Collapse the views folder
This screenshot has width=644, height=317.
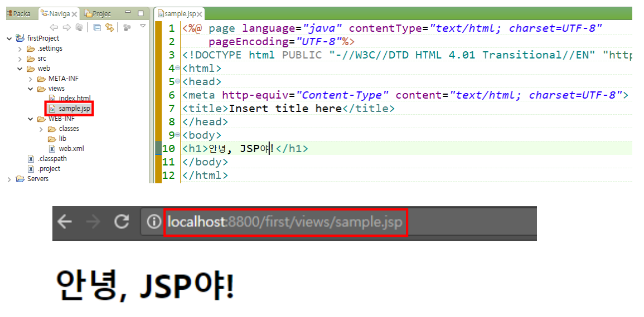point(31,89)
